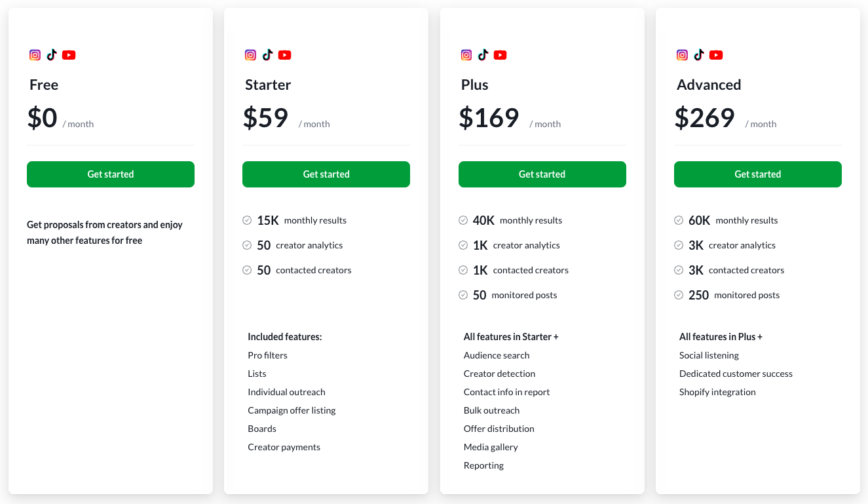
Task: Click TikTok icon in Starter plan
Action: tap(267, 55)
